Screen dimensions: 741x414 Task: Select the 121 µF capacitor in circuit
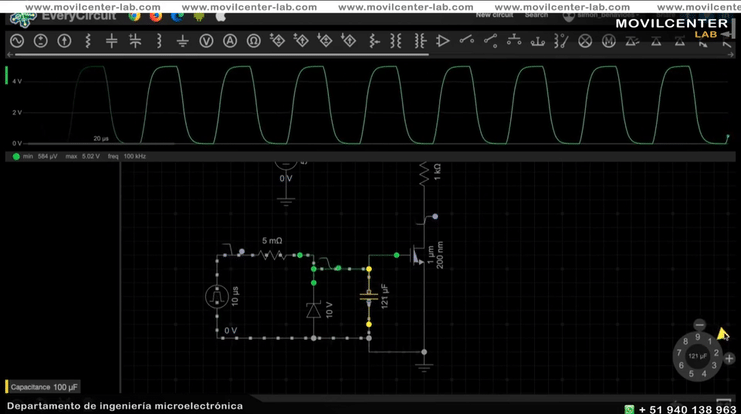(369, 297)
